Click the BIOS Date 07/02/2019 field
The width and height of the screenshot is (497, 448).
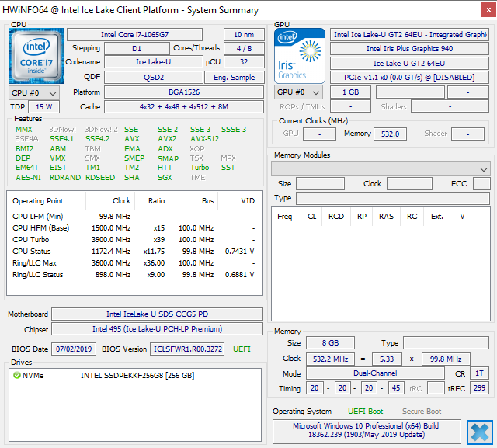[74, 349]
